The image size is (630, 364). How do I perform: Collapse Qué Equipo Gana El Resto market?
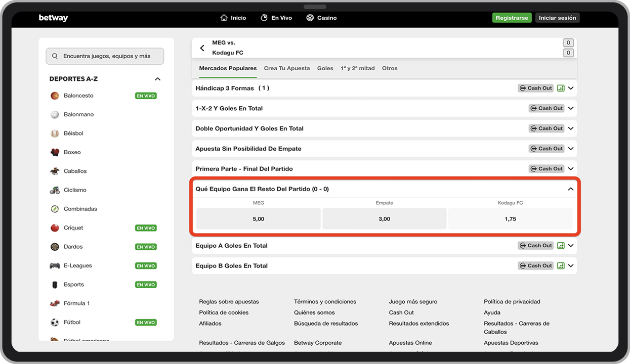[x=571, y=189]
